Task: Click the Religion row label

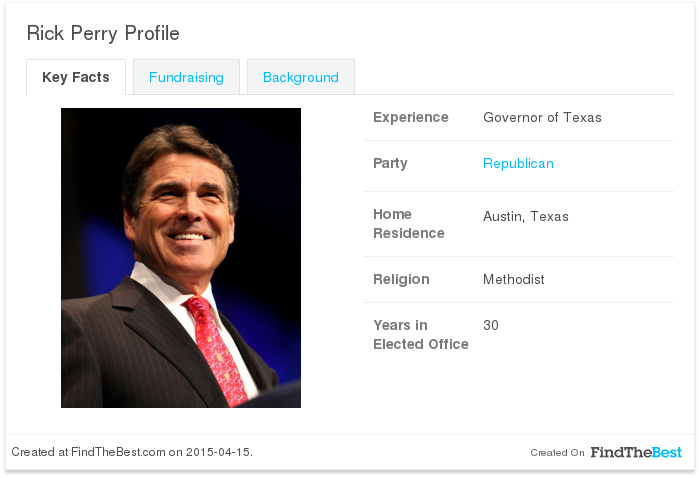Action: (401, 279)
